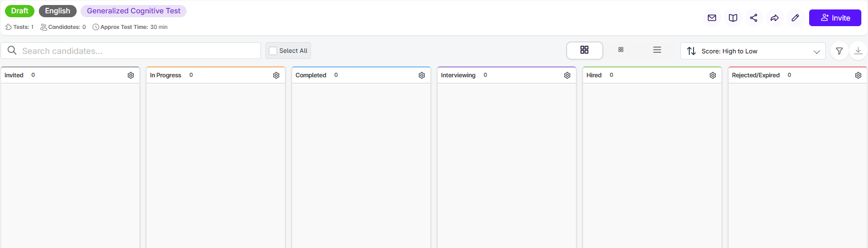Open Invited column settings gear
This screenshot has height=248, width=868.
pos(131,76)
